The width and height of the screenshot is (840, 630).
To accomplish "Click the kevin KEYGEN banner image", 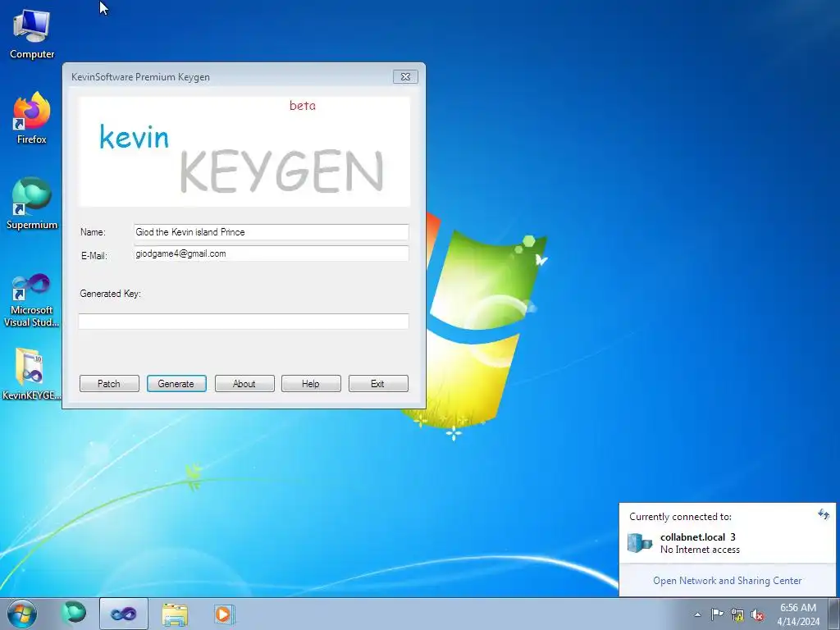I will point(244,152).
